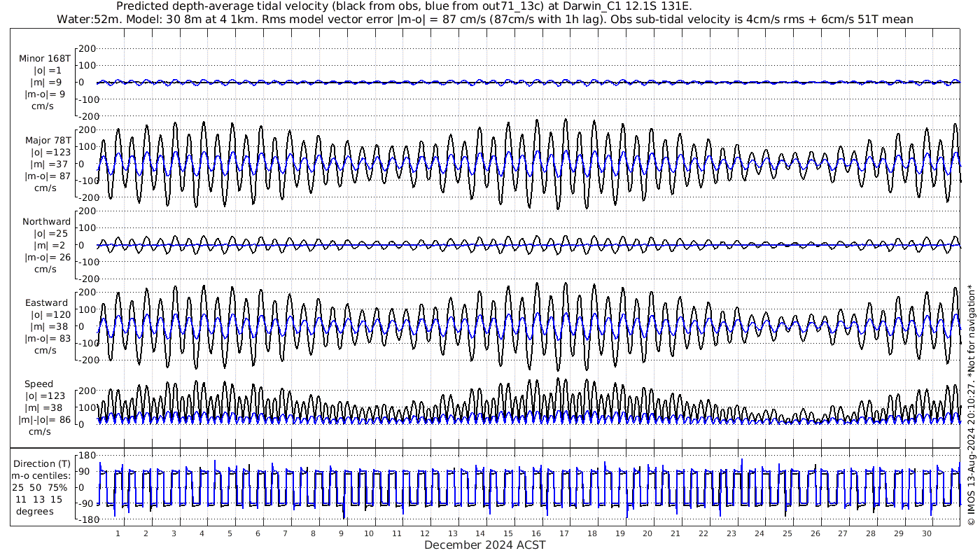The height and width of the screenshot is (560, 980).
Task: Click the subtitle line starting with 'Water:52m'
Action: 484,19
